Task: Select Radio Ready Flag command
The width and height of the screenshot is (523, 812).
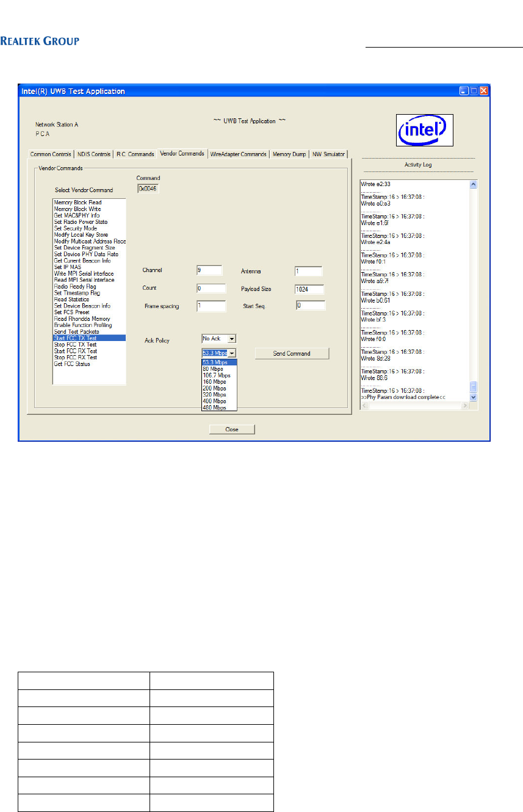Action: 89,287
